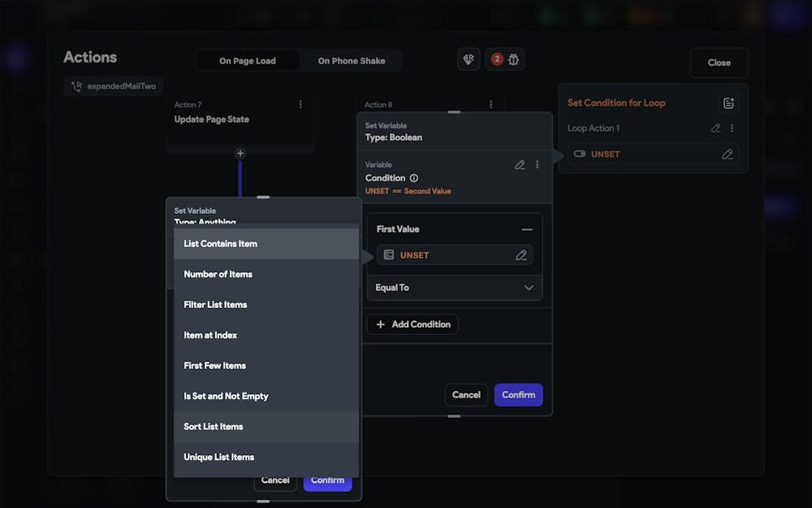
Task: Cancel the Set Variable Anything popup
Action: (275, 480)
